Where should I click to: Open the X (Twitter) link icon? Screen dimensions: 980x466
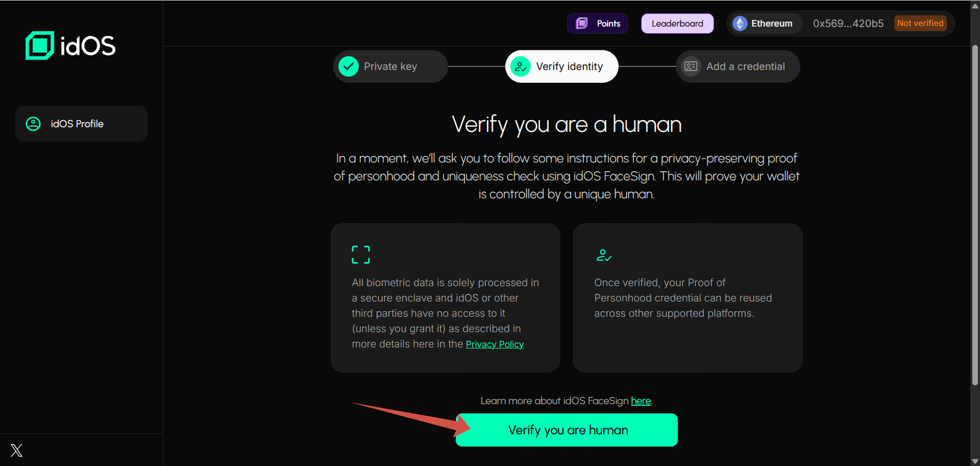[17, 451]
